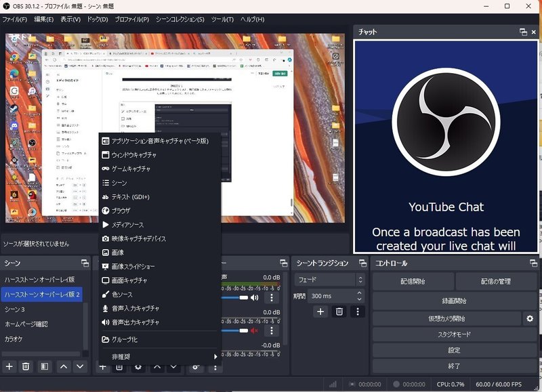542x392 pixels.
Task: Mute the first audio mixer channel speaker
Action: coord(255,297)
